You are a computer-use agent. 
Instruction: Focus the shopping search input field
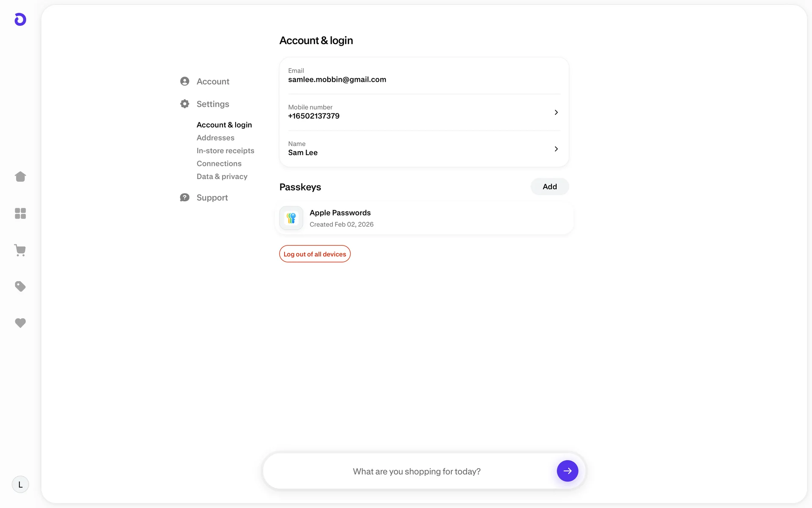pos(417,471)
